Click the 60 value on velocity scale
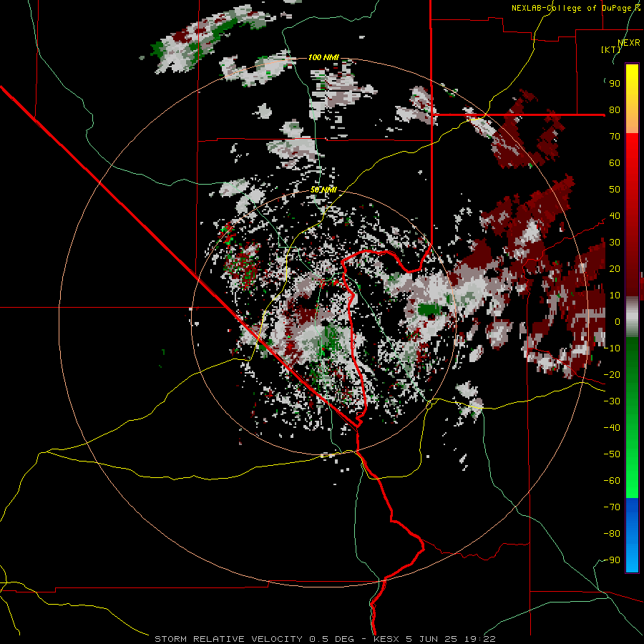 coord(615,163)
